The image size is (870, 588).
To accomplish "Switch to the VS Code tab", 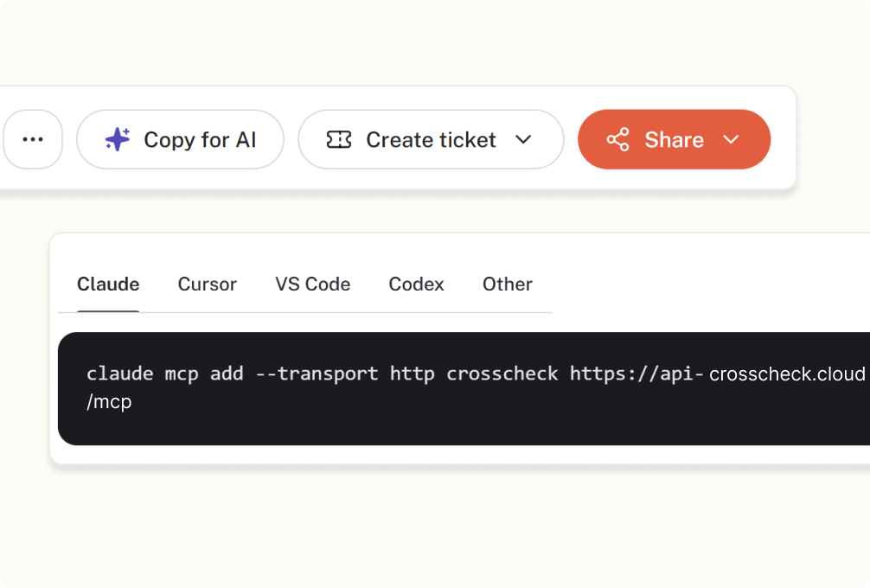I will pos(312,284).
